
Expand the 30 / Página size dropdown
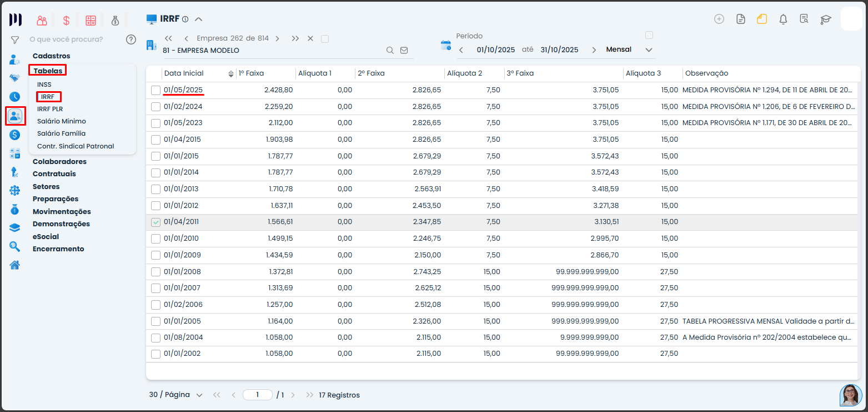click(175, 395)
